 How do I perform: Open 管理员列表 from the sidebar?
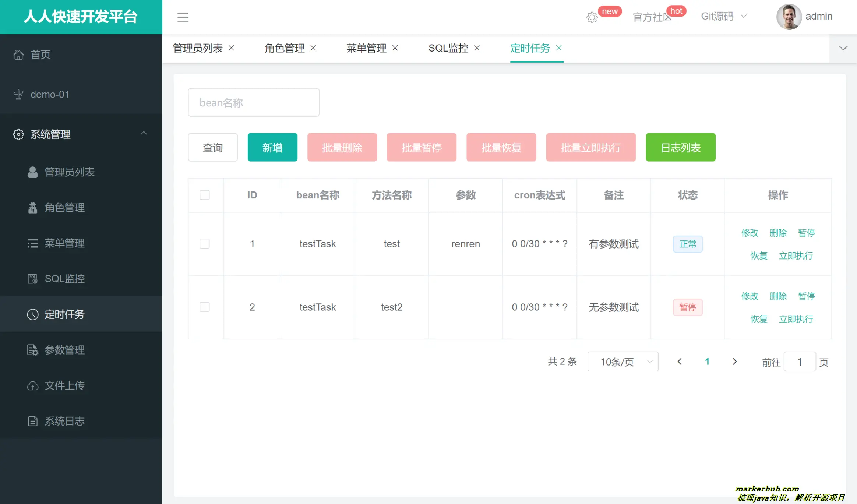pos(70,172)
